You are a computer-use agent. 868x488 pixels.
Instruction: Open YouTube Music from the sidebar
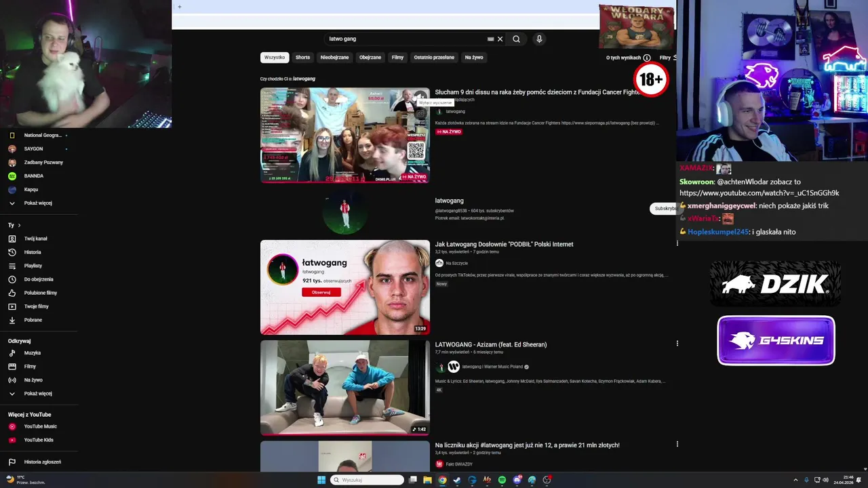[x=40, y=426]
